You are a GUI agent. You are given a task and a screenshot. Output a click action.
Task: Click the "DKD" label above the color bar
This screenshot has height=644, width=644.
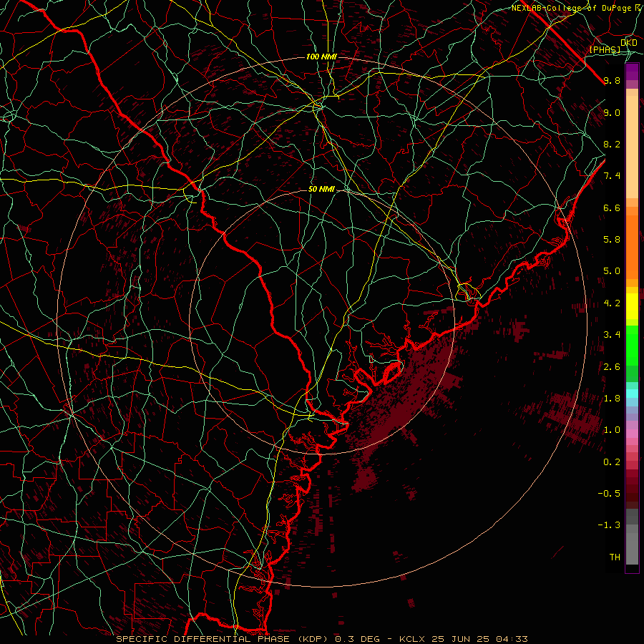click(629, 43)
